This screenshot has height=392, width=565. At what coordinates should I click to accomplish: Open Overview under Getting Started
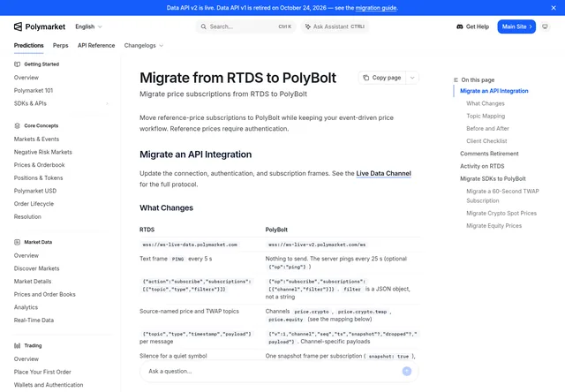click(26, 78)
